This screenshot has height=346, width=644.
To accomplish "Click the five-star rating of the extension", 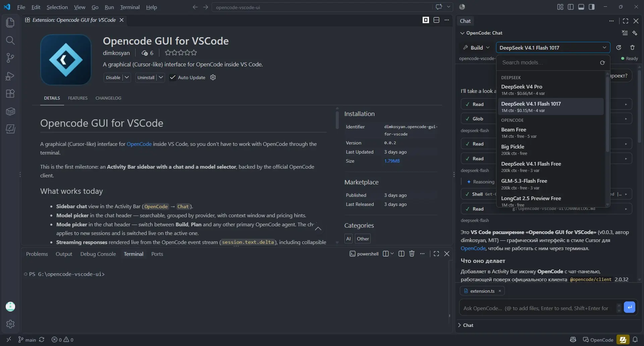I will click(181, 53).
